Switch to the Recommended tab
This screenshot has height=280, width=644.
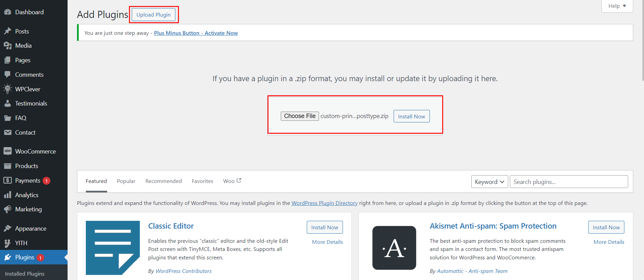point(164,181)
